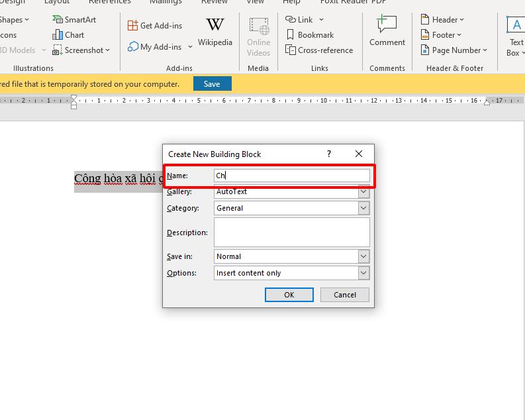Cancel the Create New Building Block dialog
The width and height of the screenshot is (525, 420).
[x=345, y=295]
